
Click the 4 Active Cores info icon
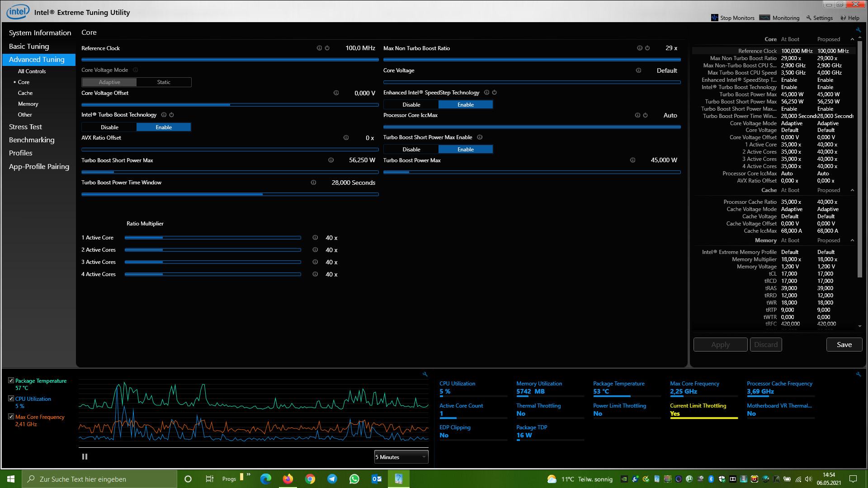[315, 274]
